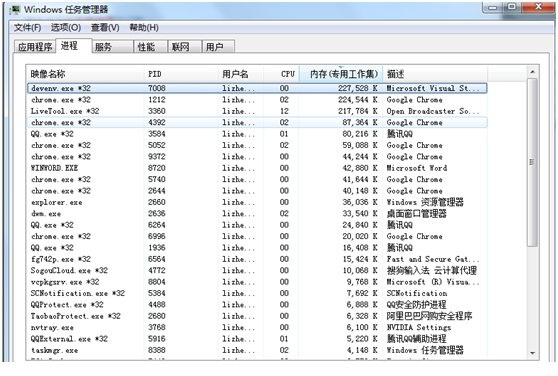Screen dimensions: 558x376
Task: Open the 文件(F) menu
Action: tap(27, 28)
